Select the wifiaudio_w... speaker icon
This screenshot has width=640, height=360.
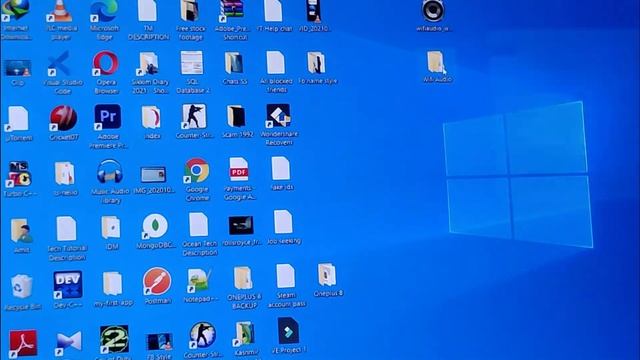click(x=433, y=11)
